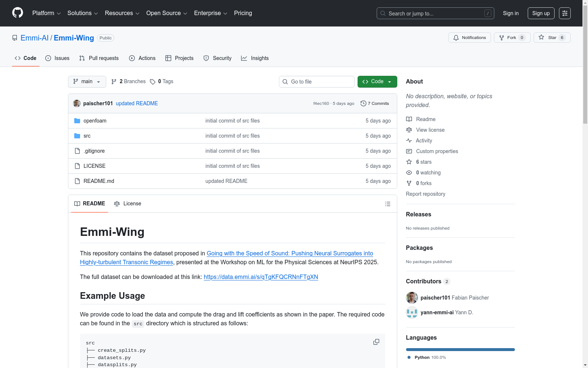This screenshot has height=368, width=588.
Task: Open the Contributors heading link
Action: click(x=428, y=281)
